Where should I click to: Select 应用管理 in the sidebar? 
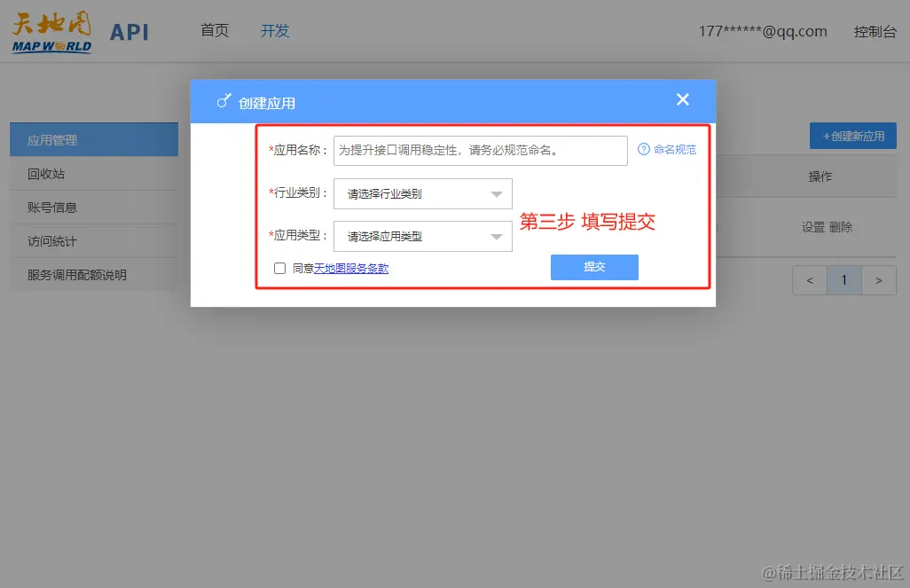point(94,140)
